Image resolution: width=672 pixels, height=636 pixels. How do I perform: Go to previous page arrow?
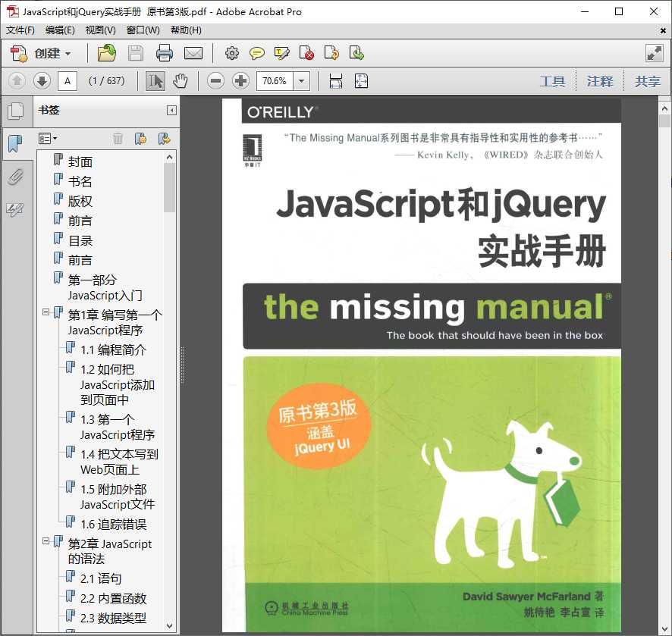click(x=17, y=80)
